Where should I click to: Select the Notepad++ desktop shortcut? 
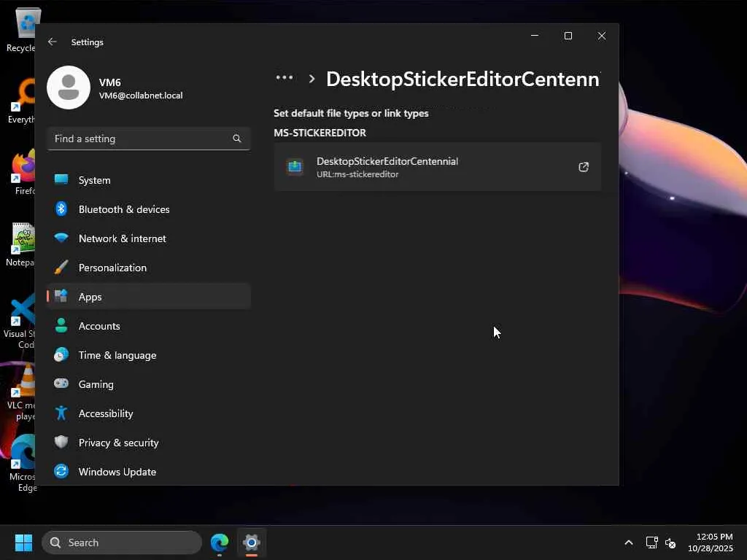point(21,244)
